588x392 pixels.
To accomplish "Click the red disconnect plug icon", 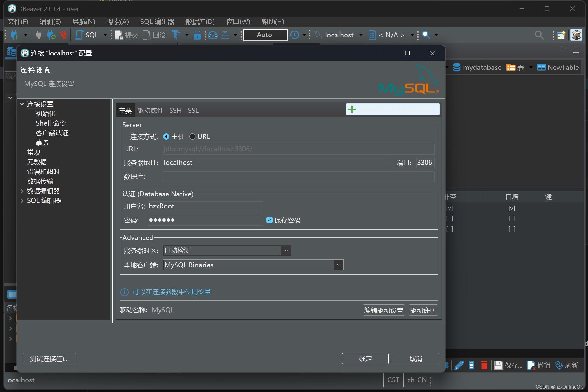I will tap(64, 35).
